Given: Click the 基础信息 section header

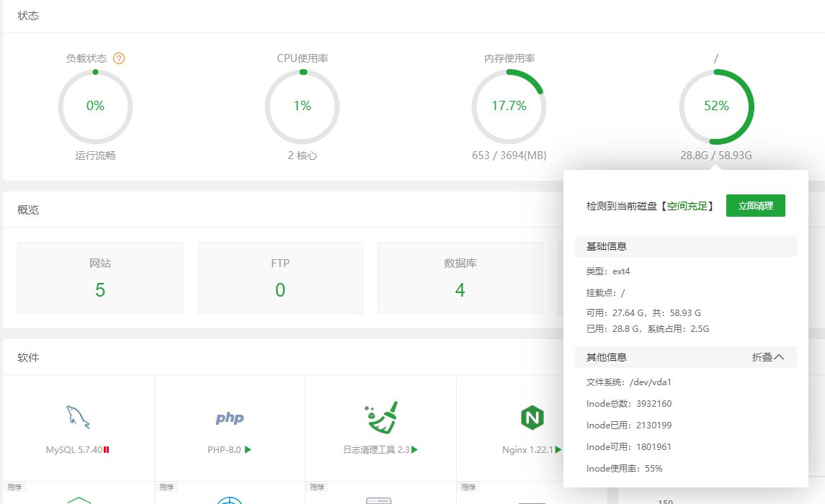Looking at the screenshot, I should (685, 246).
